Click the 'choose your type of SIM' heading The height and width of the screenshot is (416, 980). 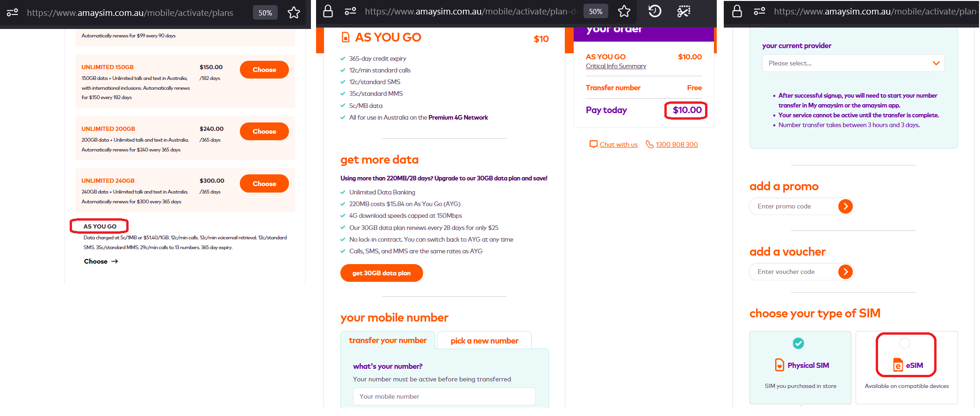pyautogui.click(x=815, y=313)
